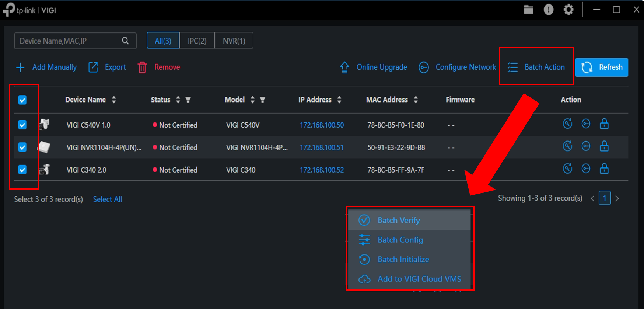Go to the previous page of records
Screen dimensions: 644x309
(592, 198)
